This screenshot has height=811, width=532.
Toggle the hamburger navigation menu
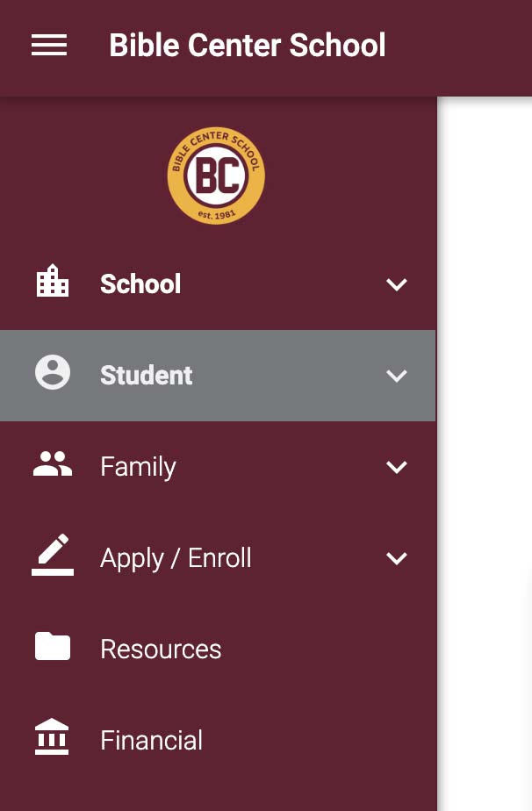point(49,45)
